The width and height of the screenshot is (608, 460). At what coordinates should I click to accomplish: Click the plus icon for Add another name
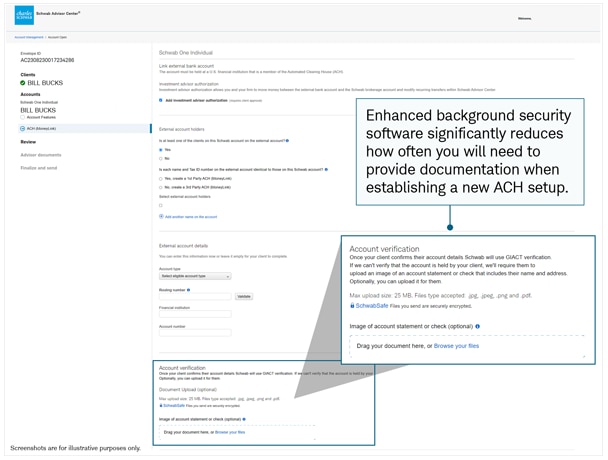(x=161, y=216)
